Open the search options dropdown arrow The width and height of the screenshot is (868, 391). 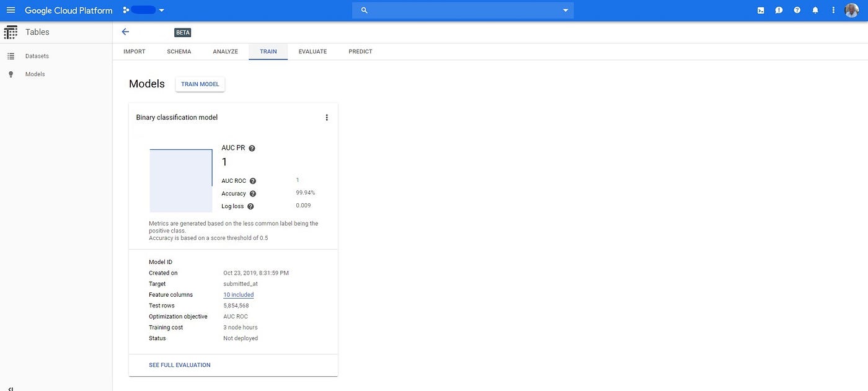564,9
